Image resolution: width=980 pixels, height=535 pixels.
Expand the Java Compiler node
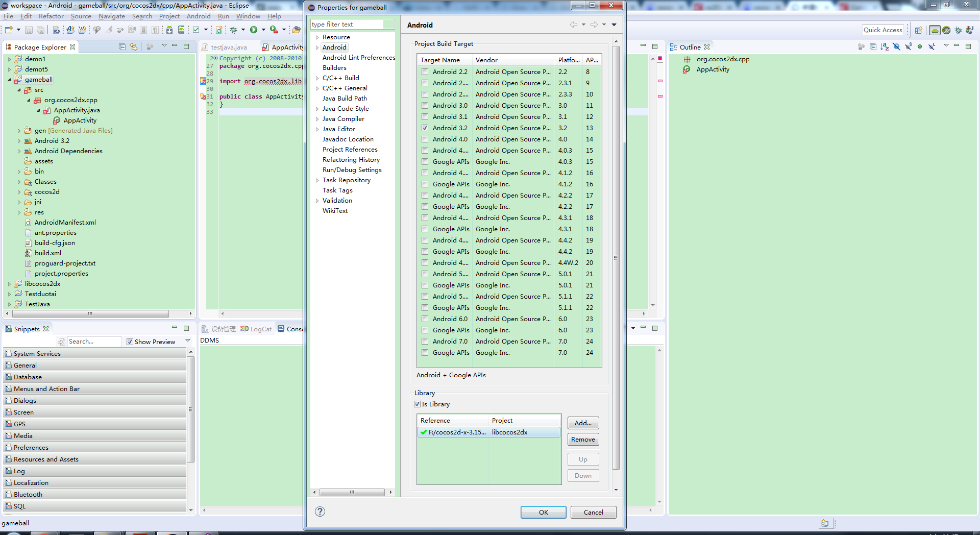click(x=317, y=119)
